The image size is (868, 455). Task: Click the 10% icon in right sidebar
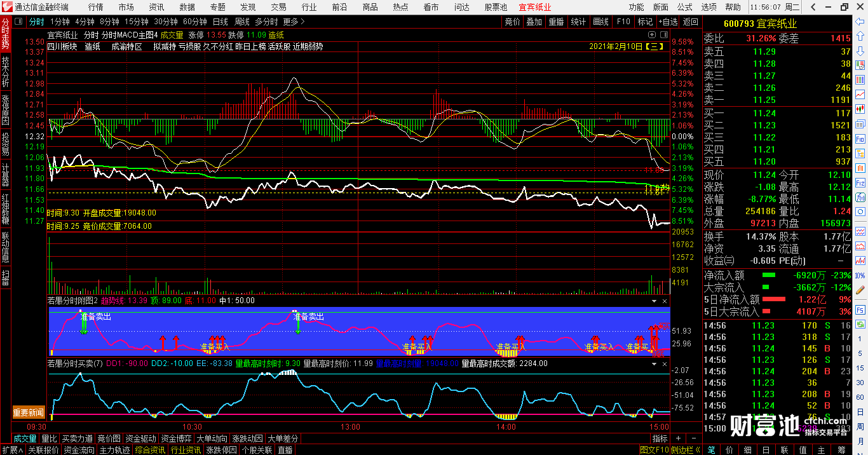(x=860, y=275)
